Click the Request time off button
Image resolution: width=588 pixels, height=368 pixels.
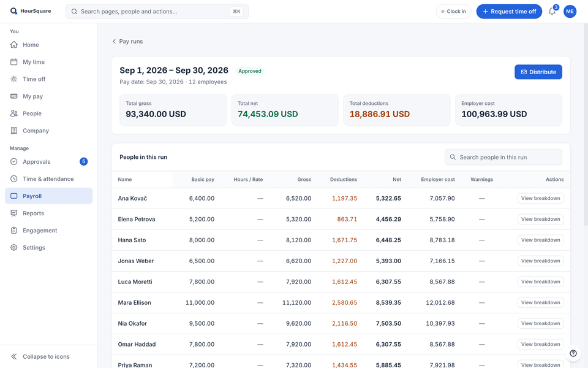click(509, 12)
